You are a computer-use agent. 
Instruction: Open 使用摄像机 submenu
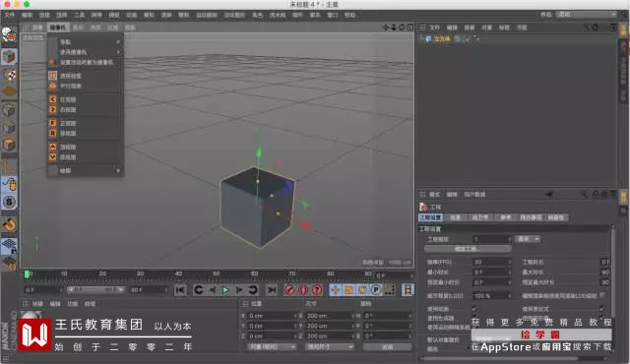point(86,52)
